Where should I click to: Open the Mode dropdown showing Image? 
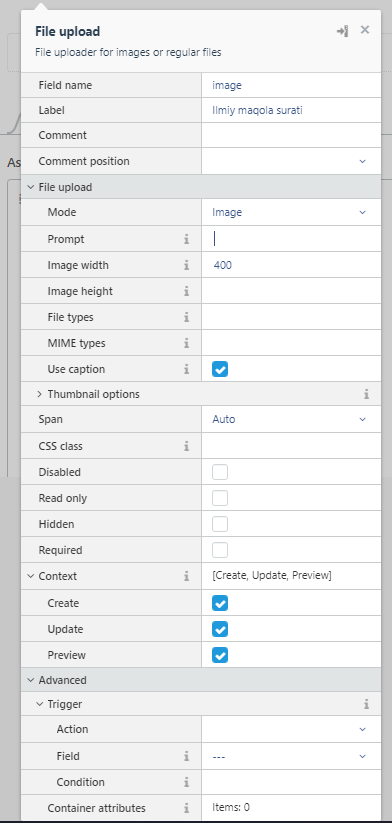click(291, 212)
